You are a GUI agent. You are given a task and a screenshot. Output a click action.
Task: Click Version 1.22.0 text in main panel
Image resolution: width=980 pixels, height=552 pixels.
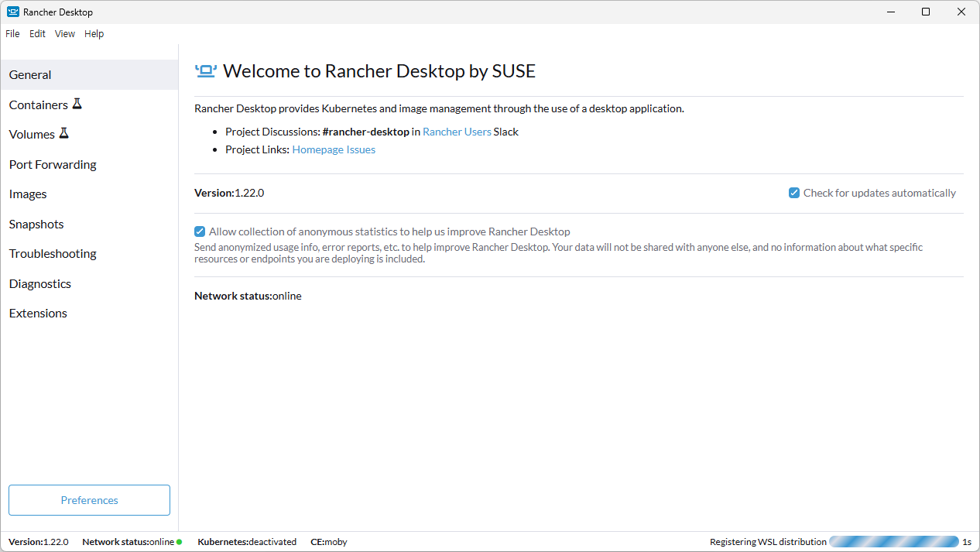(x=229, y=193)
